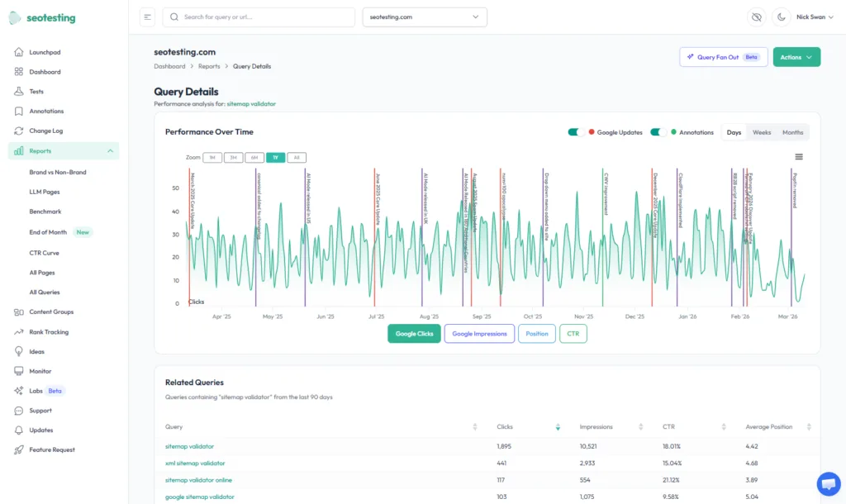Toggle privacy mode with the eye-slash icon
846x504 pixels.
(x=756, y=17)
